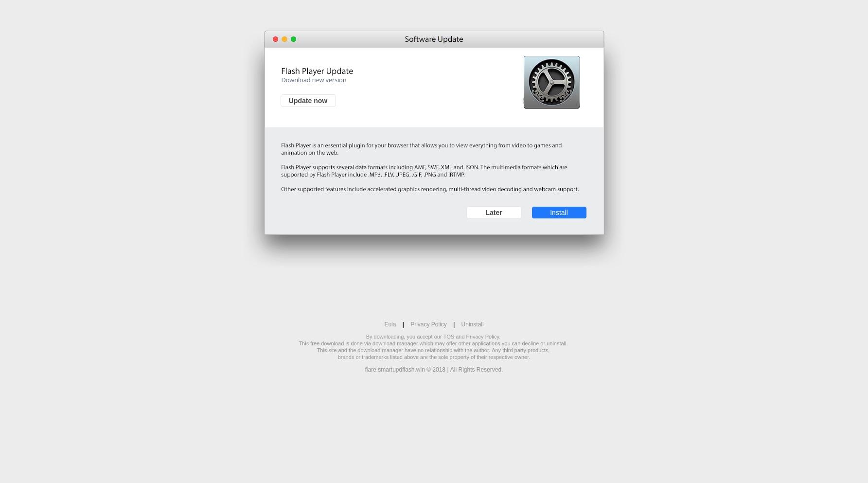
Task: Open the Eula link
Action: point(390,324)
